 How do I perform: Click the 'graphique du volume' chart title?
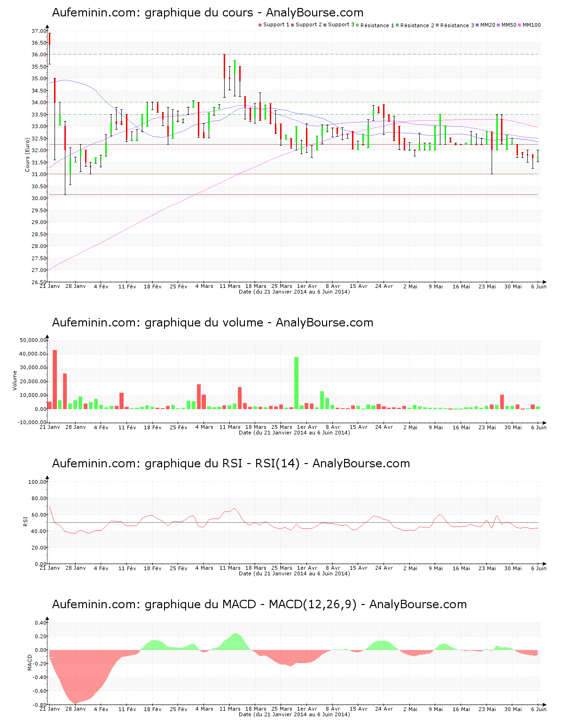[x=212, y=323]
